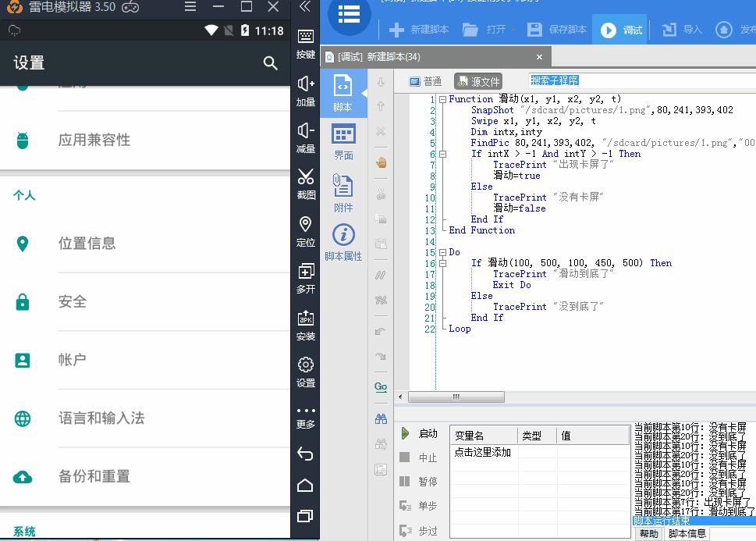Open the 附件 (Attachments) panel icon
Screen dimensions: 756x541
point(343,192)
